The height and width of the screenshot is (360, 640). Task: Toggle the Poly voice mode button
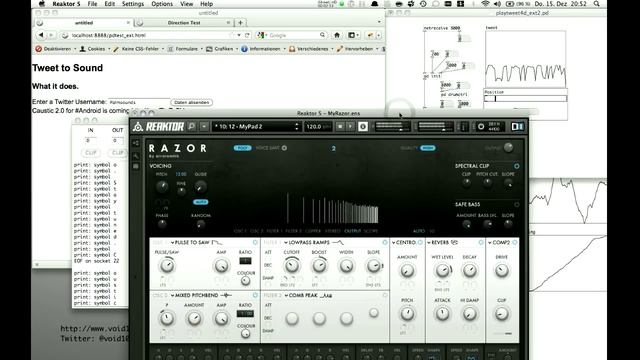pyautogui.click(x=242, y=148)
